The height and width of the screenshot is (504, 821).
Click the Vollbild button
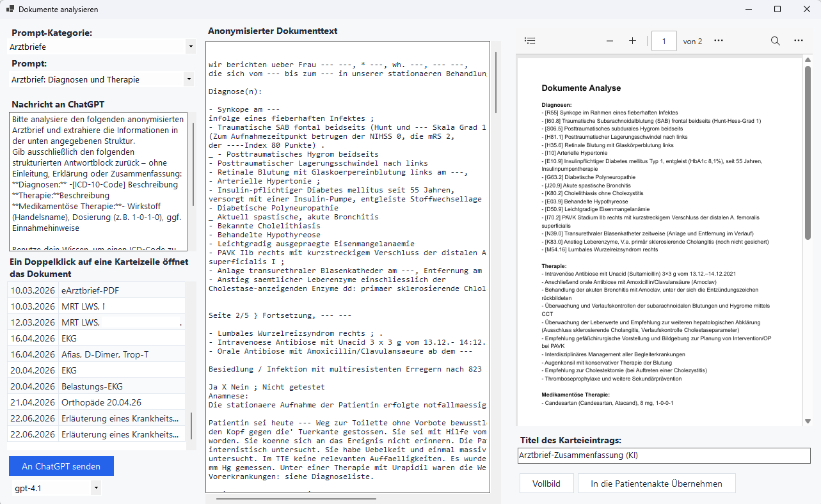click(546, 484)
